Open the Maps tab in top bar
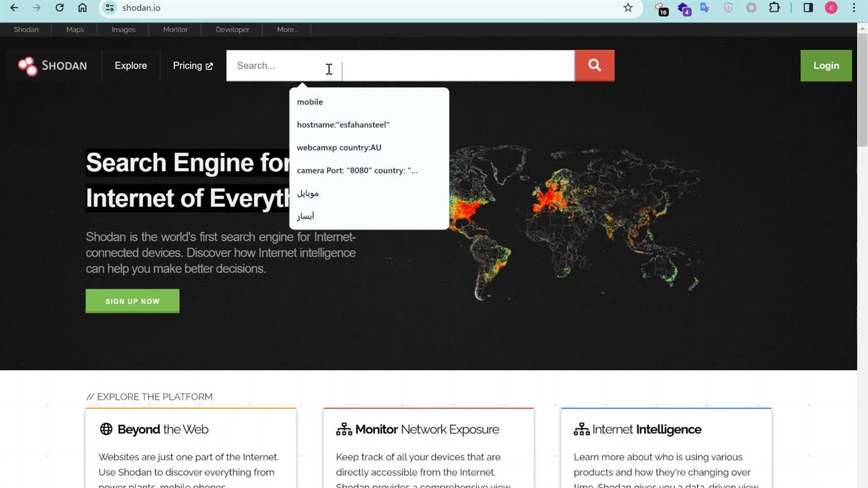 [75, 30]
